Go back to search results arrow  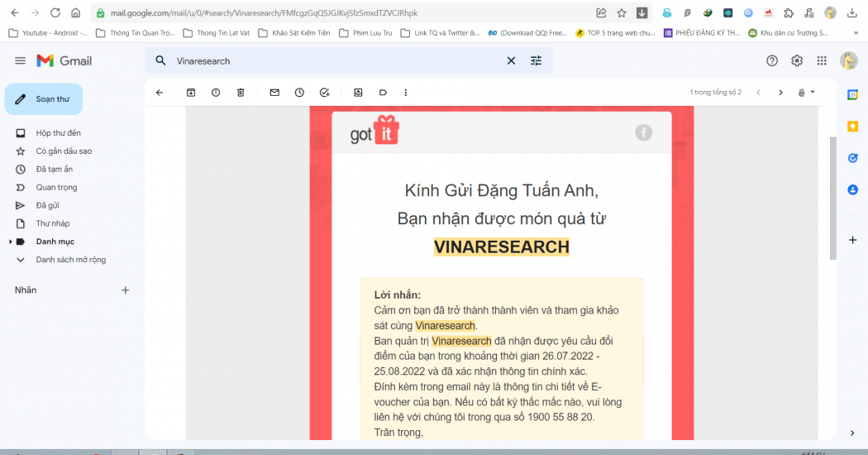(160, 93)
